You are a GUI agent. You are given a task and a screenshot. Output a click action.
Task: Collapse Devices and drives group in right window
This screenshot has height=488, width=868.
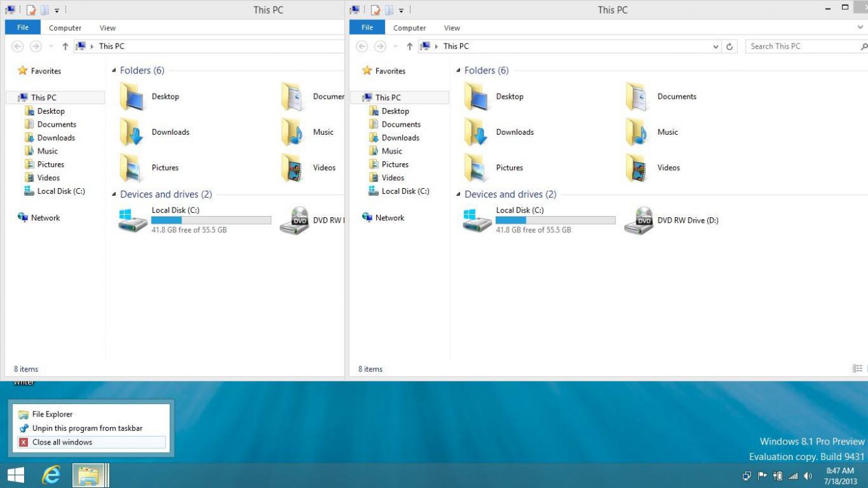(x=459, y=195)
